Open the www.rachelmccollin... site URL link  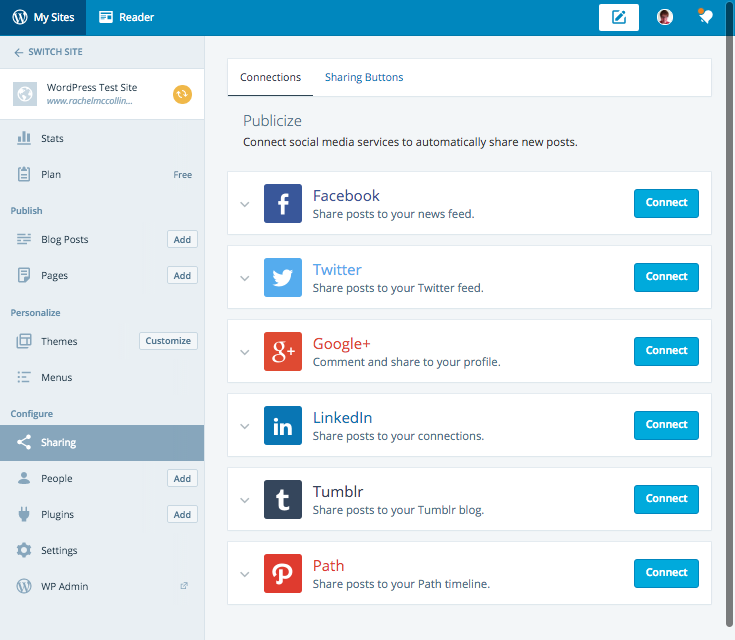click(89, 101)
